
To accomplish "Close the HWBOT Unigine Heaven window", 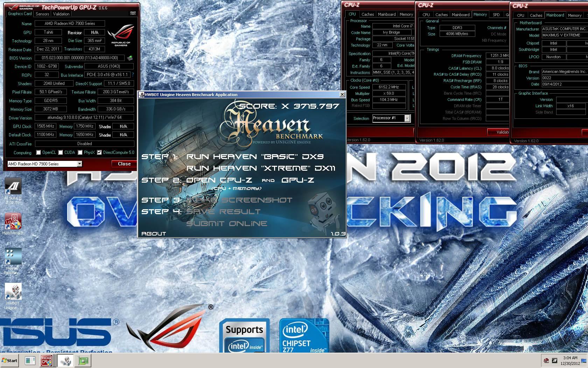I will pos(342,94).
